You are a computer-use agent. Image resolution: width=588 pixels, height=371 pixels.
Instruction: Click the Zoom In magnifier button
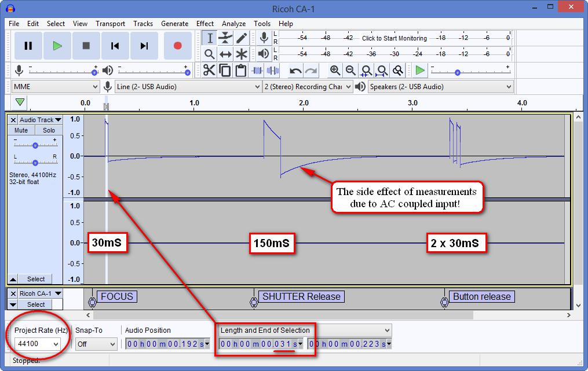point(335,71)
